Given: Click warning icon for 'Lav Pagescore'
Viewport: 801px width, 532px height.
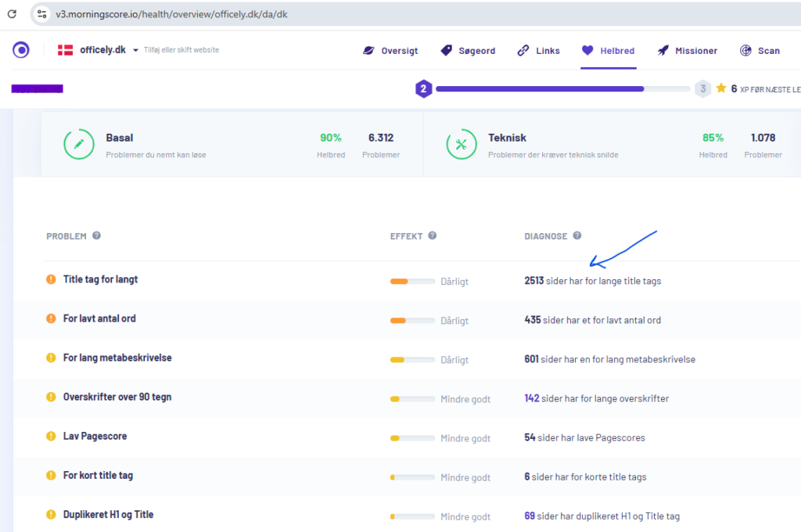Looking at the screenshot, I should (x=51, y=436).
